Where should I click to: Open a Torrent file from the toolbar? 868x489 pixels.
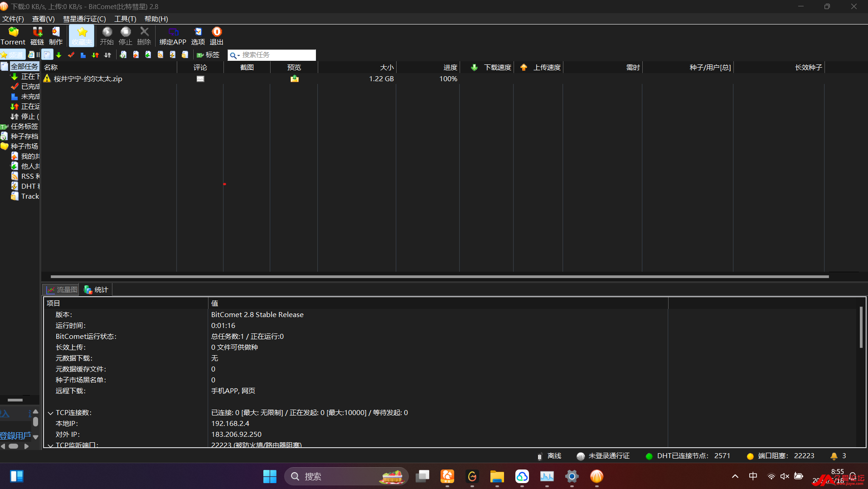(13, 36)
